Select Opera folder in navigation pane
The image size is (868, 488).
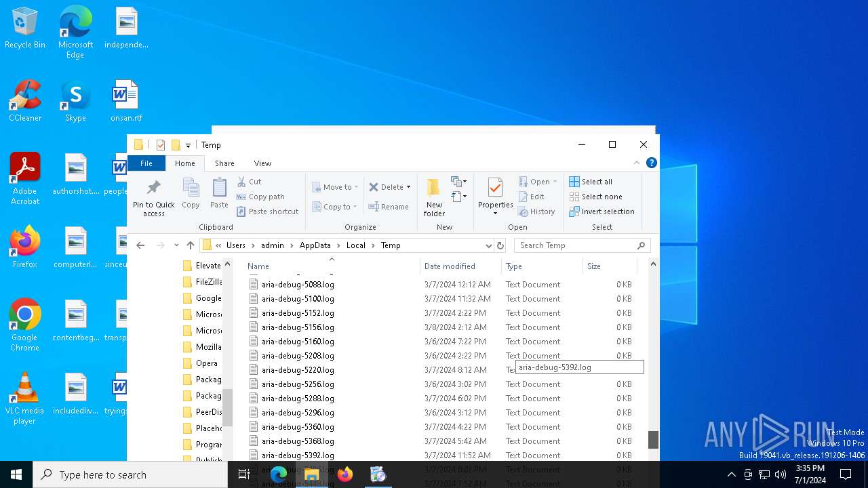click(200, 363)
